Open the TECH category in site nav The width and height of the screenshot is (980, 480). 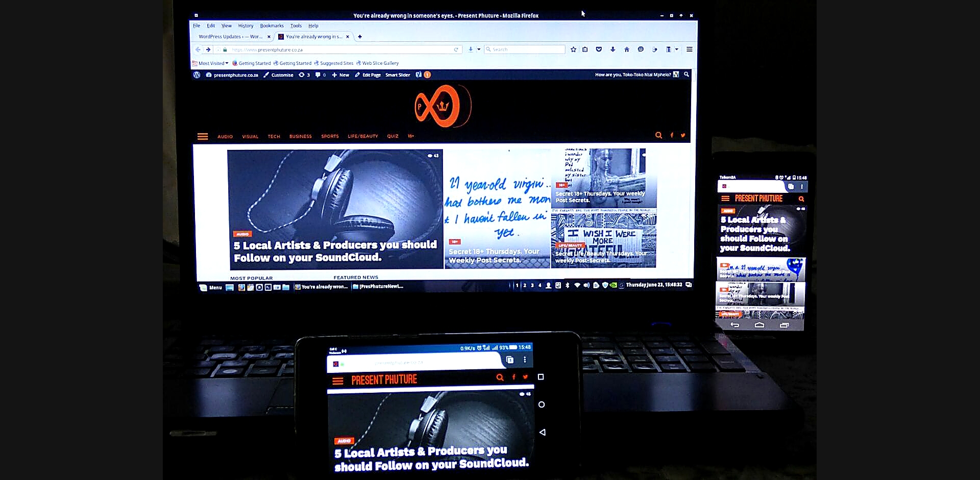(x=274, y=137)
